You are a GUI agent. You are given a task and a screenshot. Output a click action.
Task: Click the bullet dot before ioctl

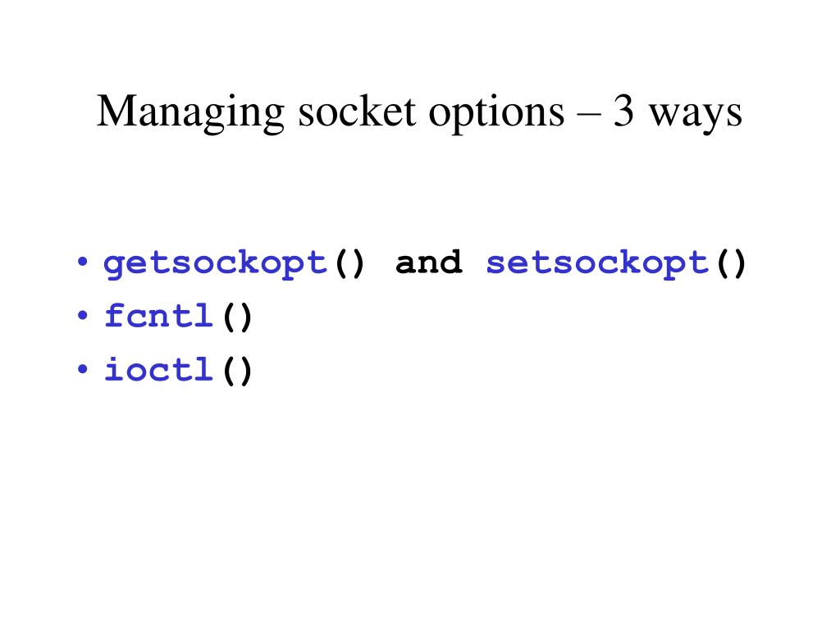82,369
